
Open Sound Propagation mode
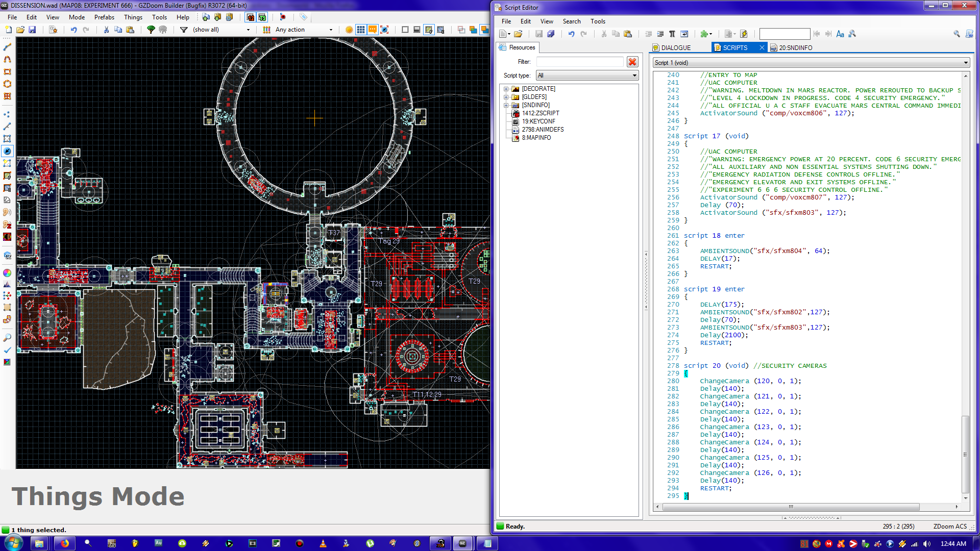pos(7,212)
